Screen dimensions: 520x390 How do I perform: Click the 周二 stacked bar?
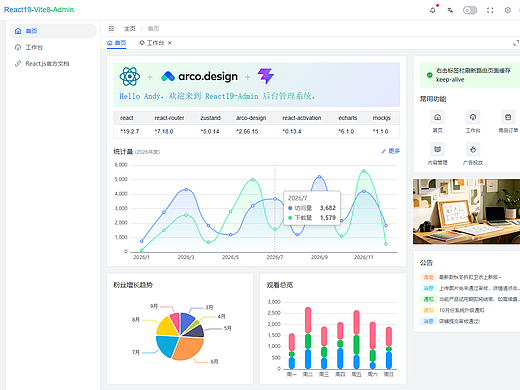[308, 338]
